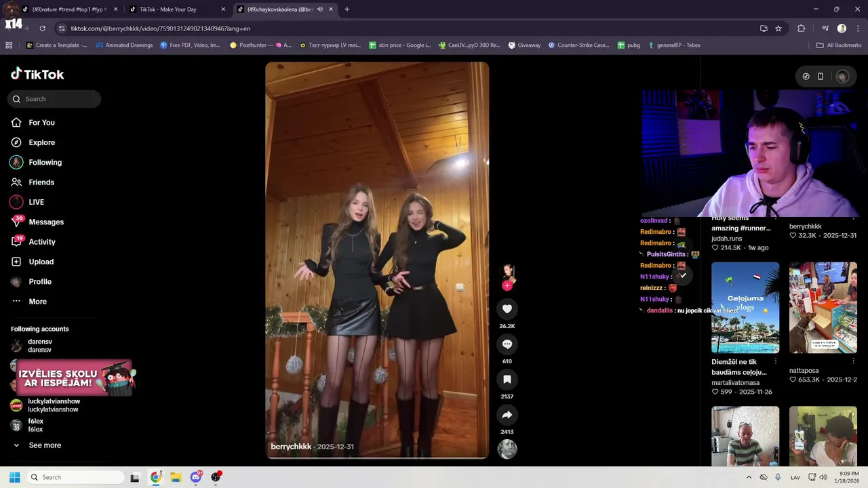
Task: Click the browser address bar
Action: coord(407,28)
